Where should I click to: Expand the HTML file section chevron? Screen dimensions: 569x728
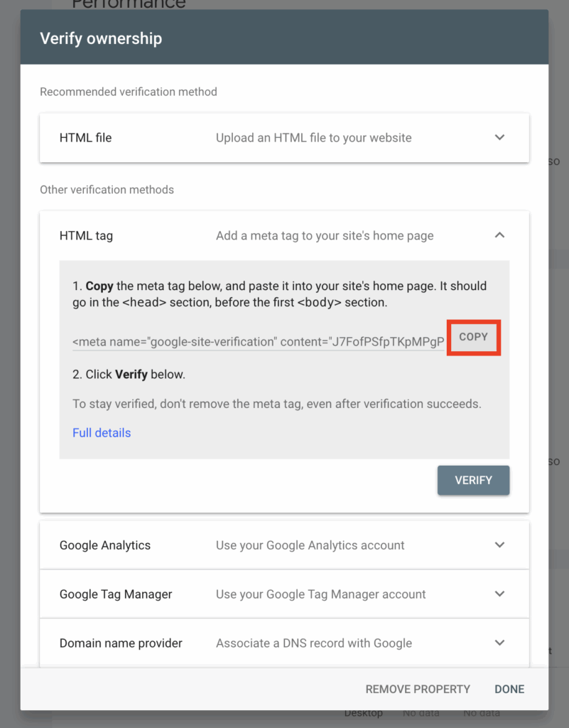499,137
